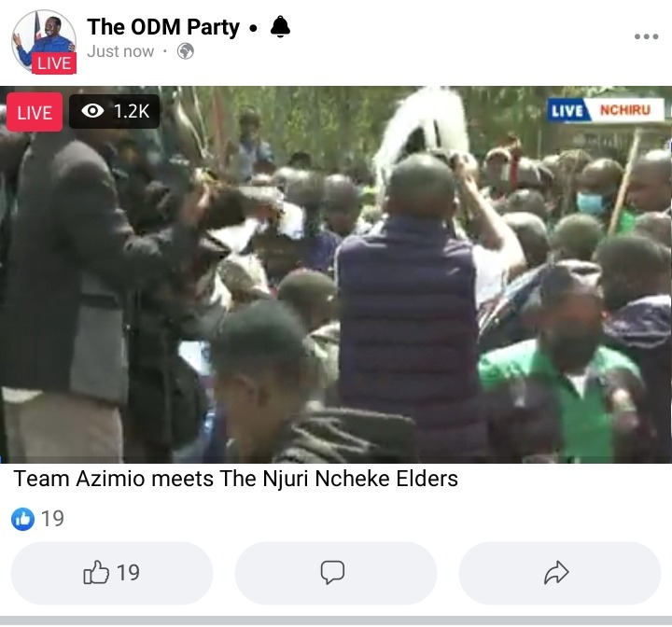The width and height of the screenshot is (672, 627).
Task: Click the comment speech bubble button
Action: 336,573
